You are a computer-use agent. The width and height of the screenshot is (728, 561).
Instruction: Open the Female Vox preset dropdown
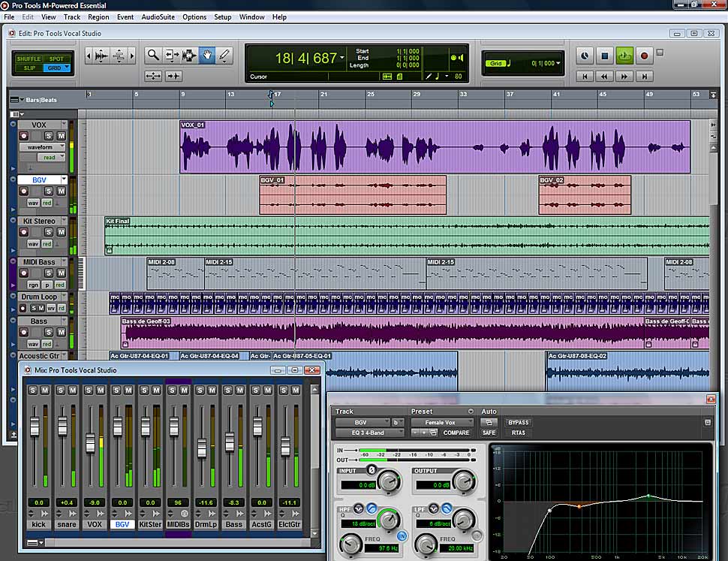tap(442, 423)
